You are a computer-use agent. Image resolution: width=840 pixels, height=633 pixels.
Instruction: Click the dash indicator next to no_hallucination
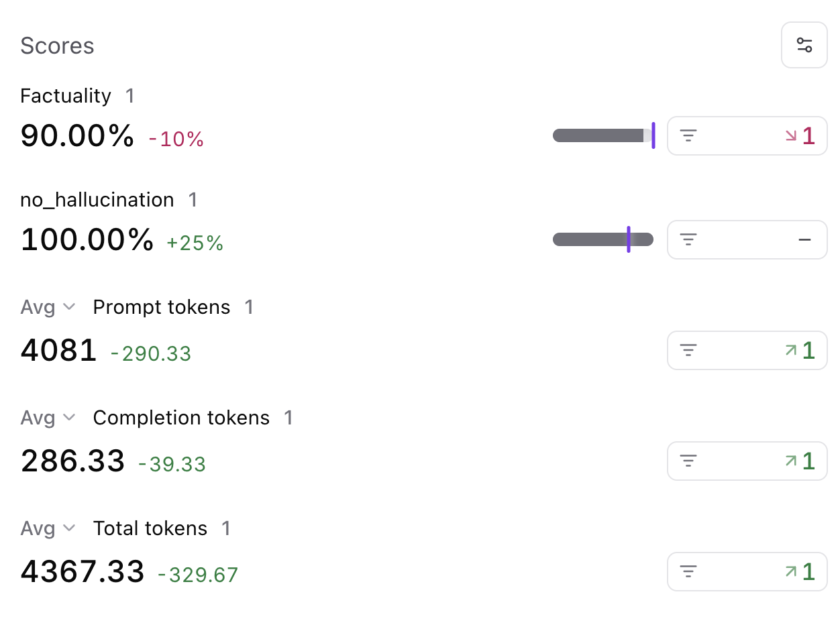click(805, 239)
